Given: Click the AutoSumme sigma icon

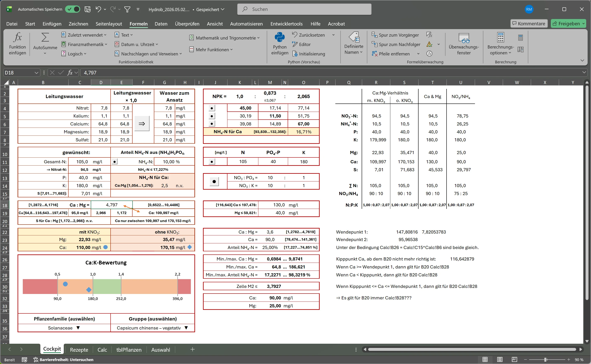Looking at the screenshot, I should pyautogui.click(x=45, y=37).
